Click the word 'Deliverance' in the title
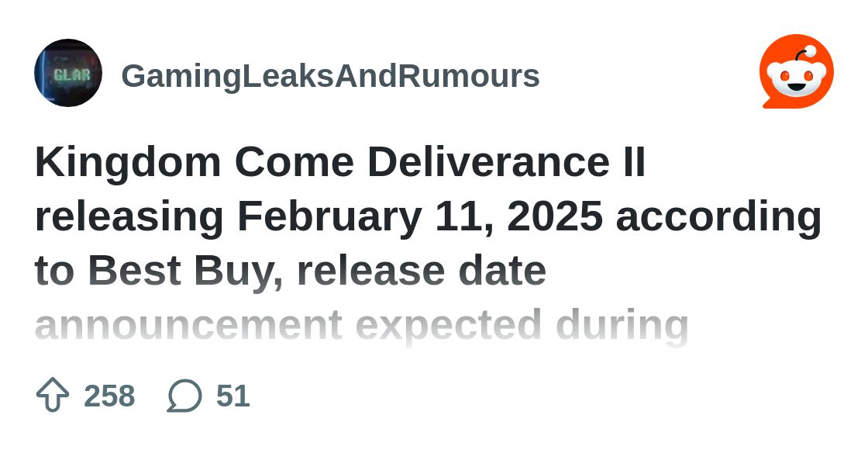This screenshot has width=868, height=453. coord(488,162)
